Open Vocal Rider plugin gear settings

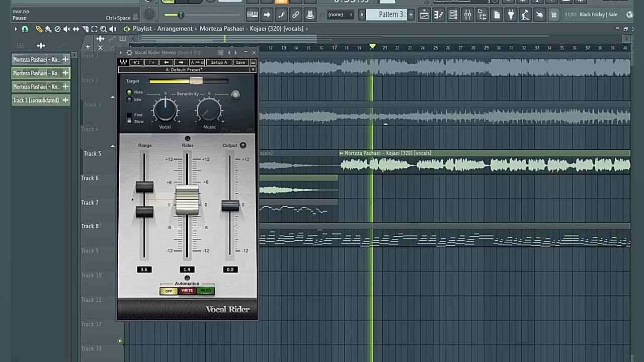(x=129, y=52)
